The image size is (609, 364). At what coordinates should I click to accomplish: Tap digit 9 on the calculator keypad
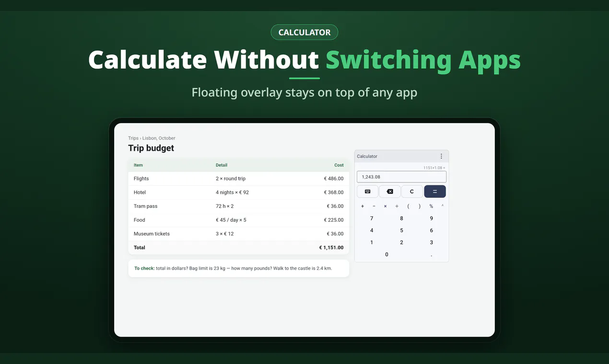tap(432, 218)
